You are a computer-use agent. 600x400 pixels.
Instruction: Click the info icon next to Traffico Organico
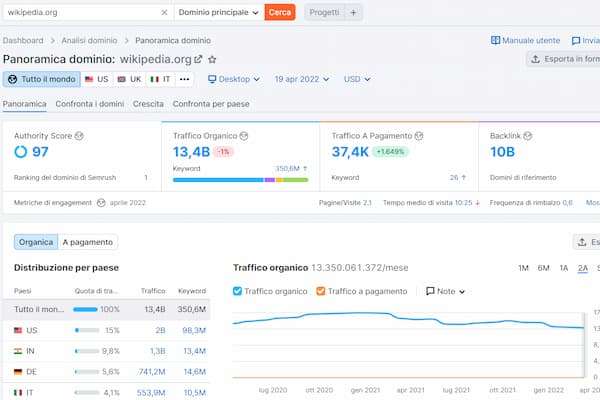click(x=243, y=135)
